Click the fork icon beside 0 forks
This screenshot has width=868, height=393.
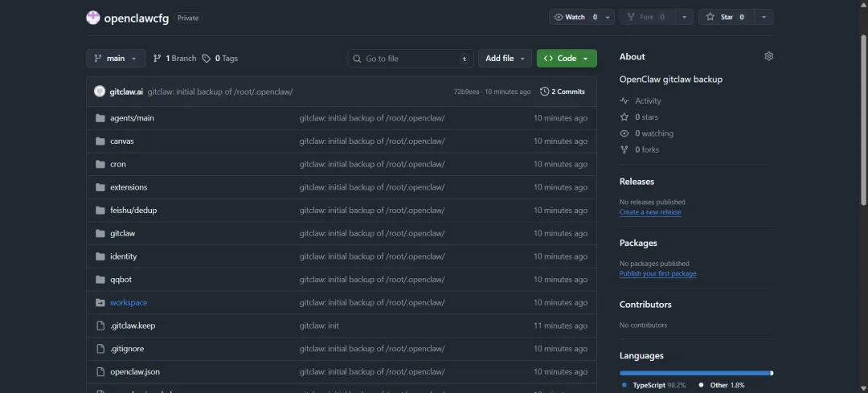pyautogui.click(x=624, y=149)
